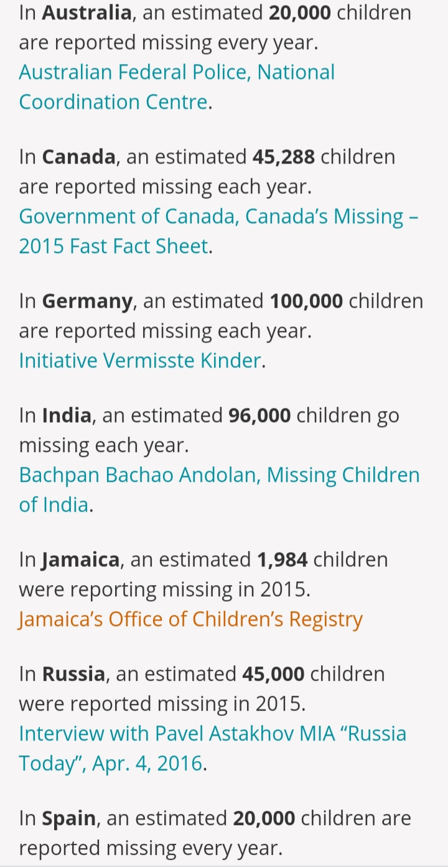Viewport: 448px width, 868px height.
Task: Open Bachpan Bachao Andolan Missing Children link
Action: (219, 490)
